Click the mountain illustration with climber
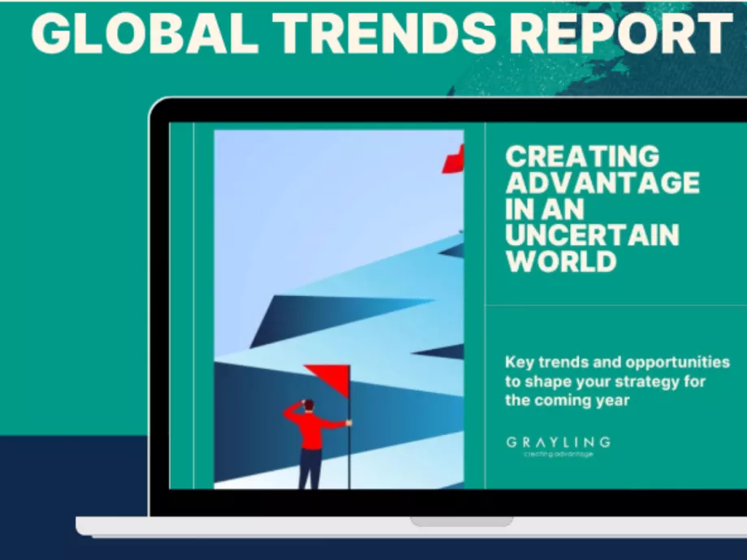The width and height of the screenshot is (747, 560). (339, 309)
